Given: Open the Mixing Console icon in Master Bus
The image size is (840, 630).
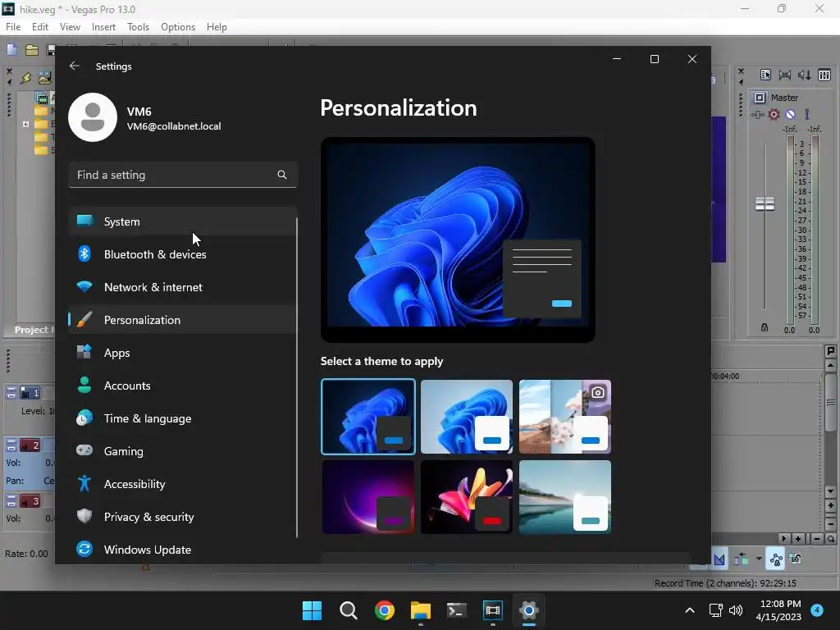Looking at the screenshot, I should 824,75.
